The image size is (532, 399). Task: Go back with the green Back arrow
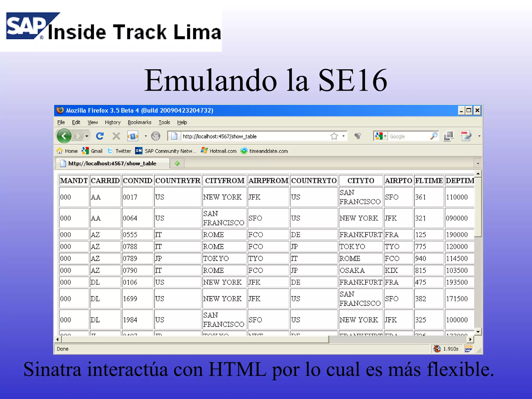(x=64, y=136)
